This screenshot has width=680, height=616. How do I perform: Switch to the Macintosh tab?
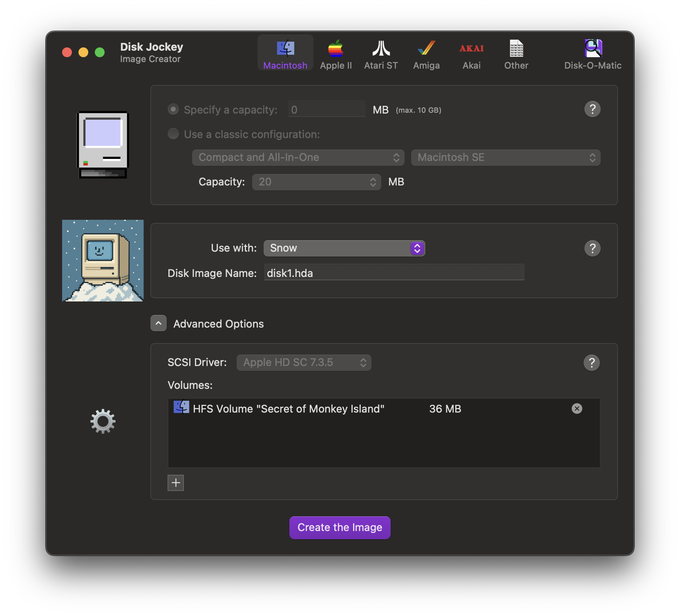285,53
